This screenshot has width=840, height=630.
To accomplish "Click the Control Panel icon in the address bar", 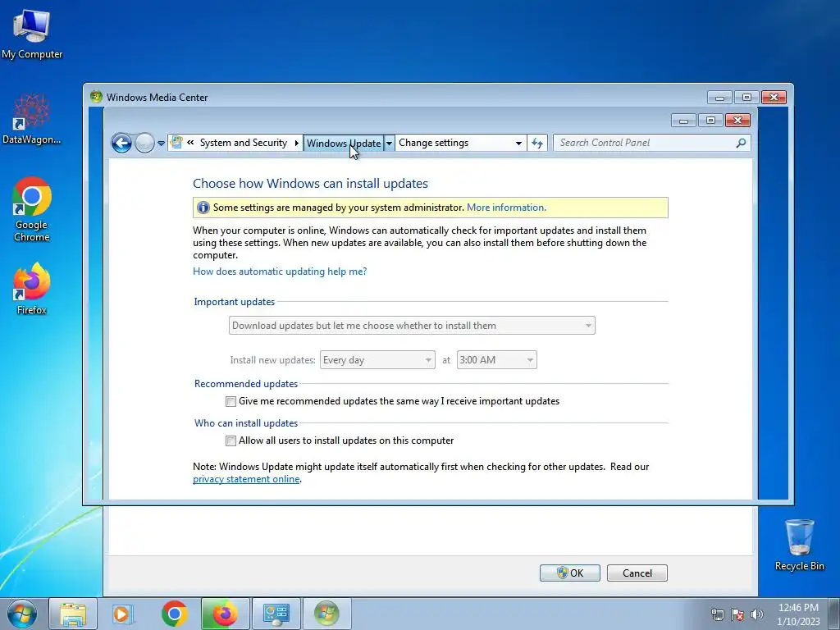I will 176,143.
